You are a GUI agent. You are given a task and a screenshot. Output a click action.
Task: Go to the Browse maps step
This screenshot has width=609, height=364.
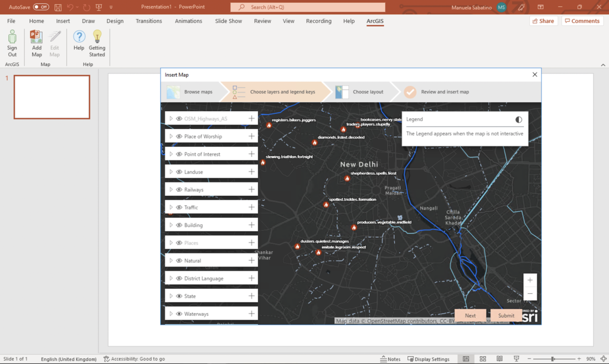(190, 92)
